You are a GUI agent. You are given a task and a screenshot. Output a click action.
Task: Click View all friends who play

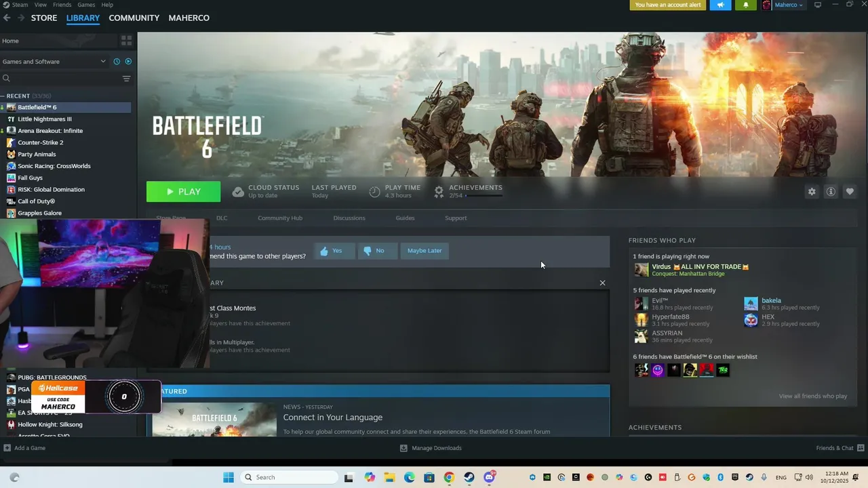click(812, 396)
